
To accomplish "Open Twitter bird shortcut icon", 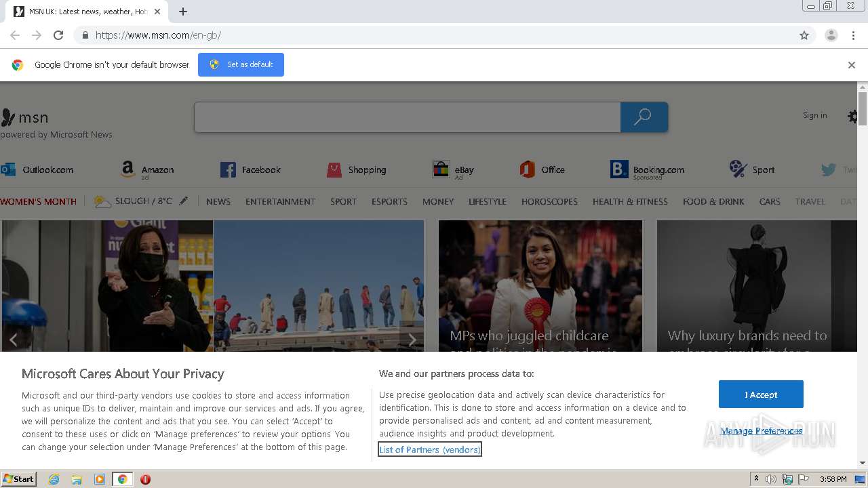I will coord(829,170).
